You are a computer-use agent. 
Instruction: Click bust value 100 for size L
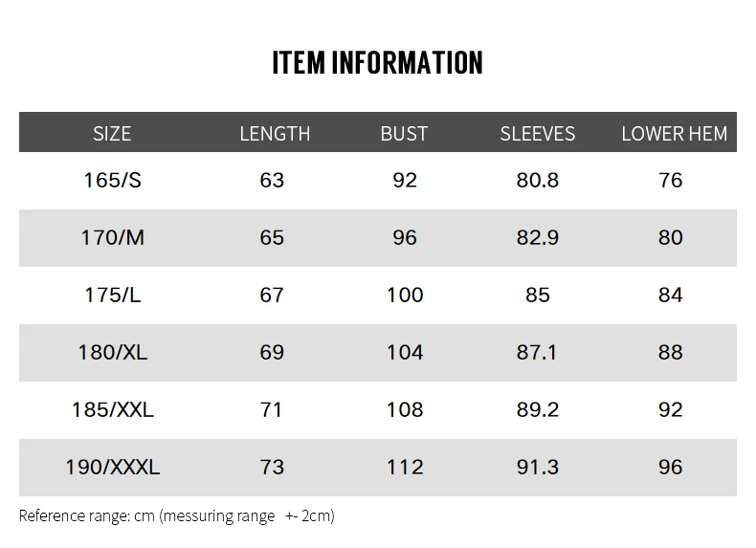405,295
